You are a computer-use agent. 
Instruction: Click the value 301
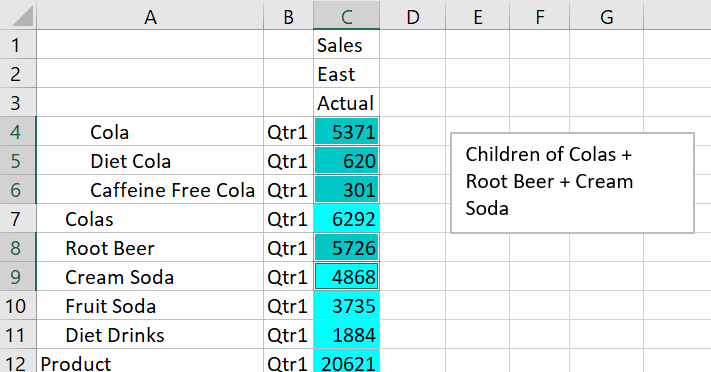pyautogui.click(x=346, y=190)
